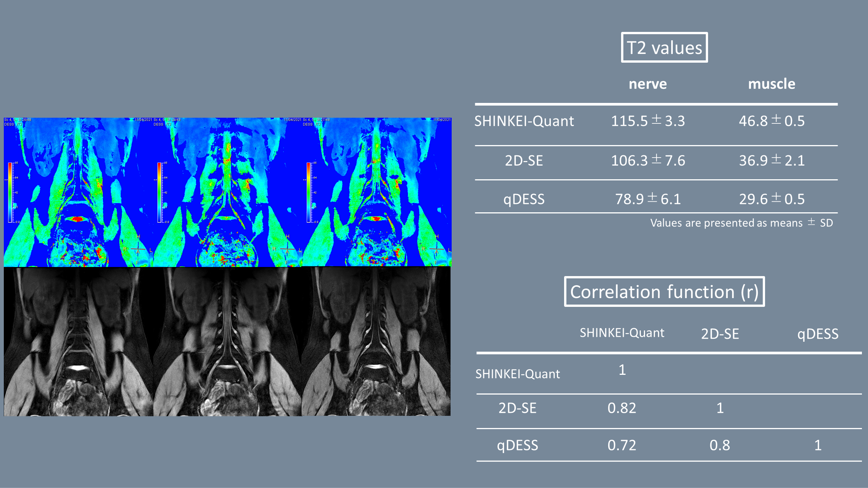Select the "Correlation function (r)" title box
Screen dimensions: 868x488
[x=664, y=292]
